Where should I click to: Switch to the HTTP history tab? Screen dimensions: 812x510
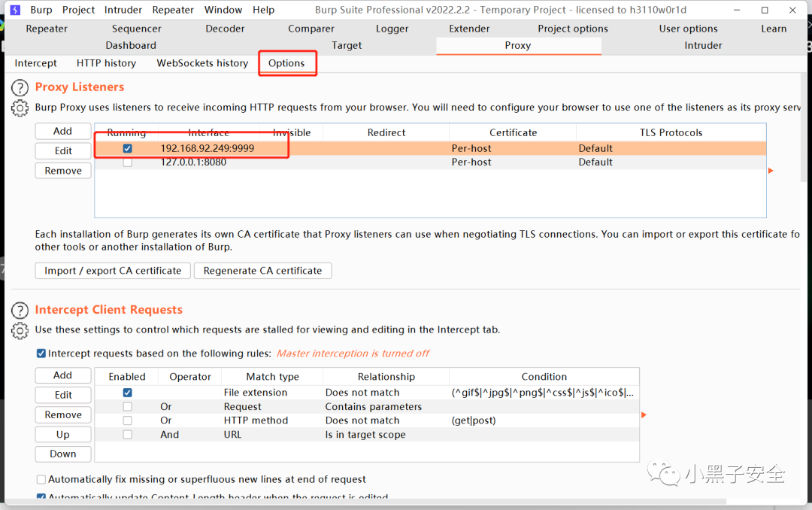click(106, 63)
